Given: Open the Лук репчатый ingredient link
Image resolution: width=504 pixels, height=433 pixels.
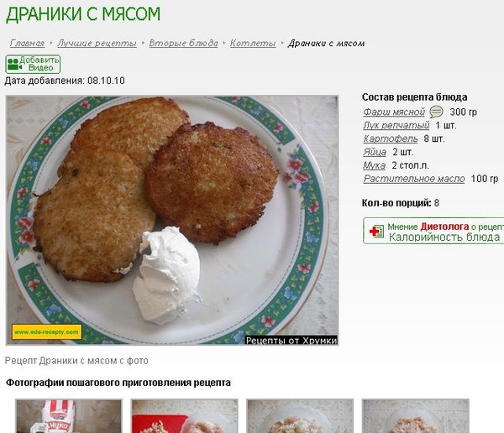Looking at the screenshot, I should pos(396,125).
